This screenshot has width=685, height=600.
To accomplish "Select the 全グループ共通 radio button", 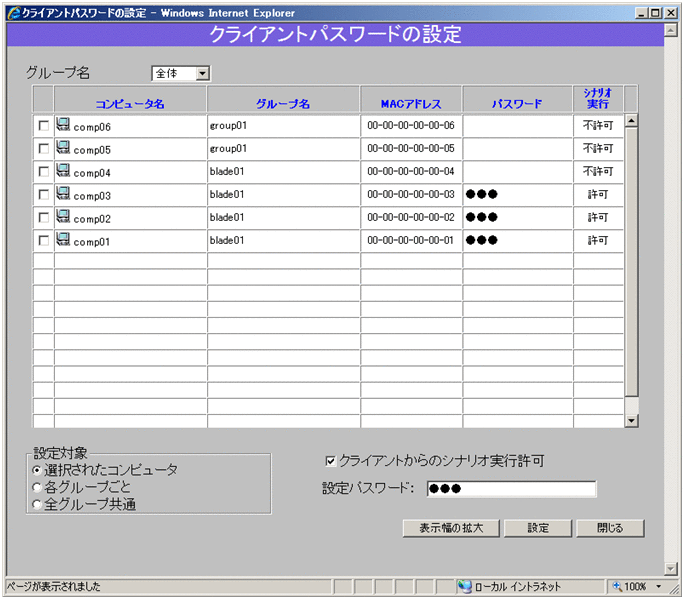I will [x=37, y=505].
